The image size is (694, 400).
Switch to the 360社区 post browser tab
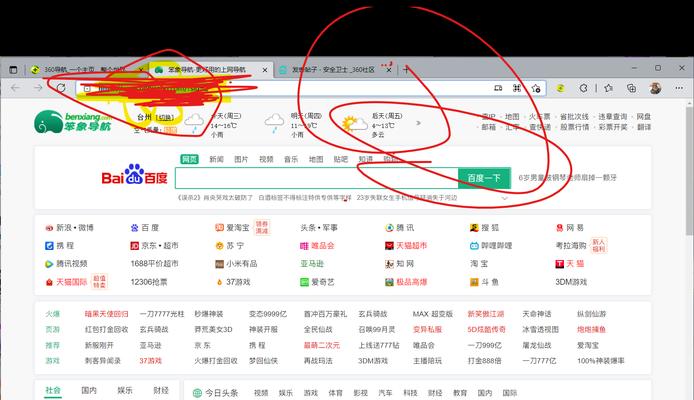333,69
